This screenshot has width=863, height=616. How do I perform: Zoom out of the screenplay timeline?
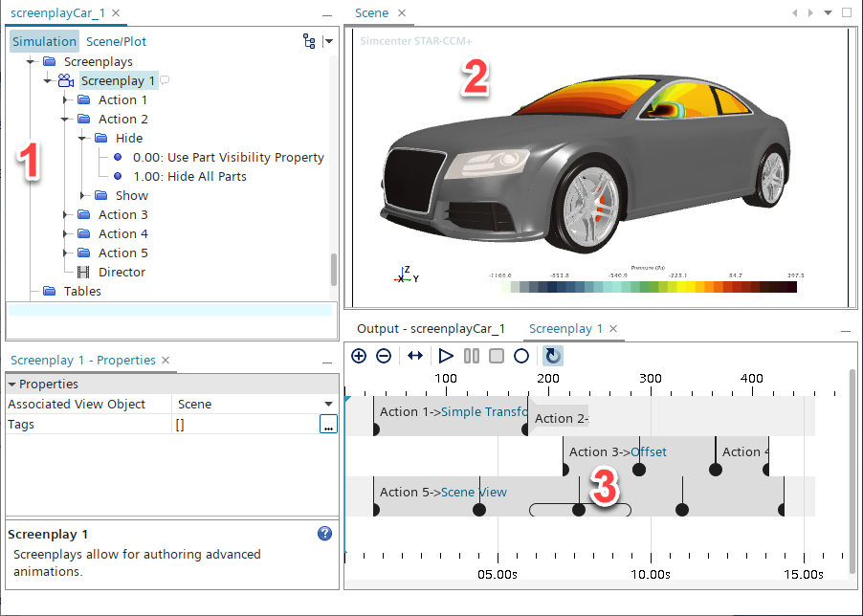click(383, 356)
